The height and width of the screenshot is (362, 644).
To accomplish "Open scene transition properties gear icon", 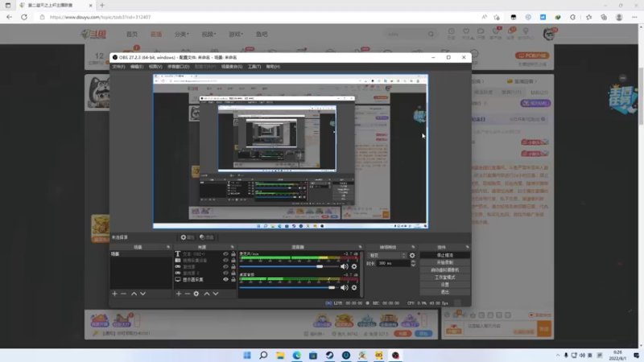I will [412, 255].
